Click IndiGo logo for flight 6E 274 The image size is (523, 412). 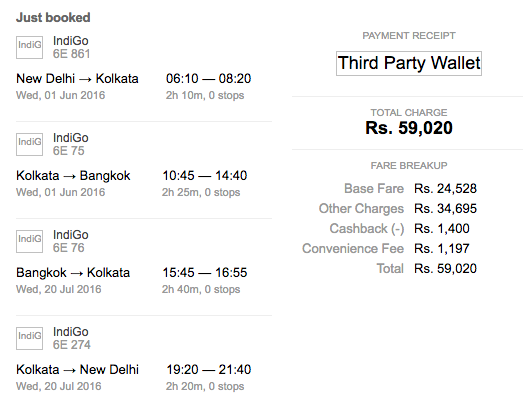[x=29, y=338]
